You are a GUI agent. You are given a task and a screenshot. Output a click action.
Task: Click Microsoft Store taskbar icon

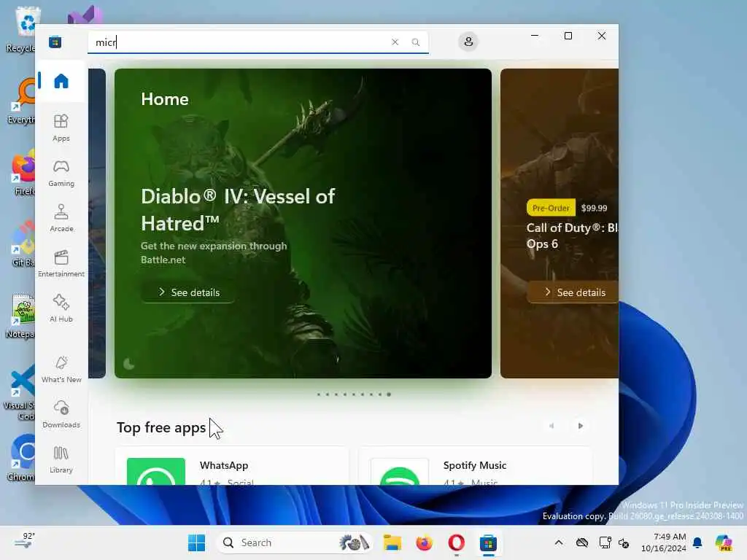488,542
